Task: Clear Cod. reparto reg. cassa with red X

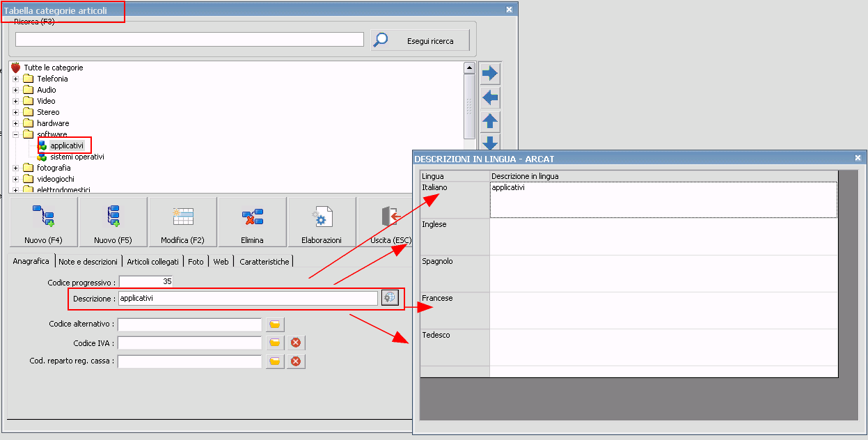Action: 296,361
